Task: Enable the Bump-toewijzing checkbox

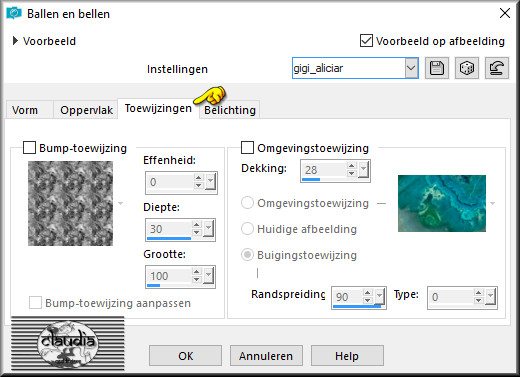Action: click(x=29, y=147)
